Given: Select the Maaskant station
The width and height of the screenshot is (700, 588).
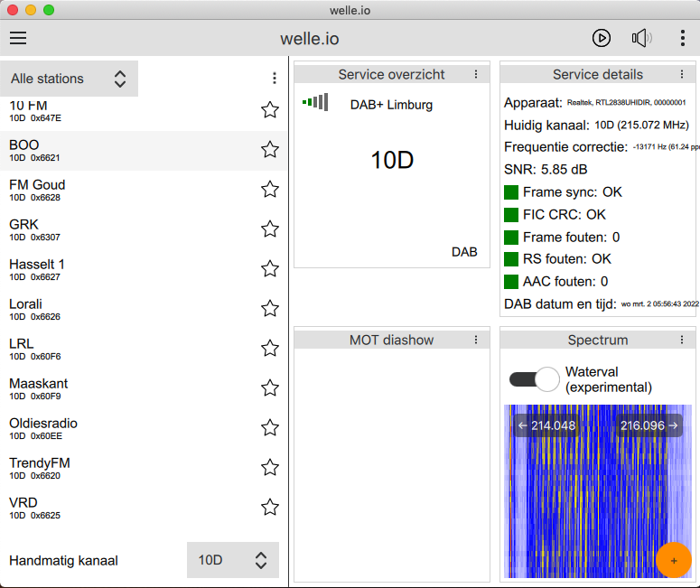Looking at the screenshot, I should tap(144, 389).
